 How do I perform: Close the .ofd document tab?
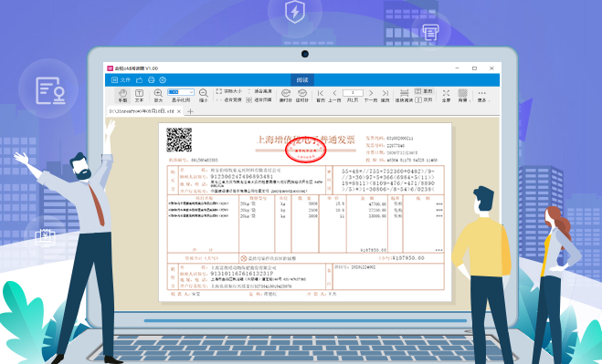[179, 111]
